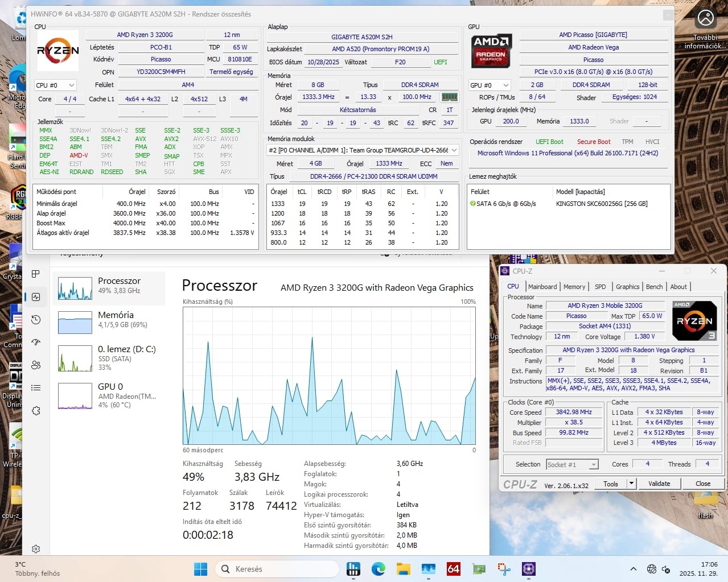Click the Core Speed 3842.98 MHz value

[x=574, y=412]
